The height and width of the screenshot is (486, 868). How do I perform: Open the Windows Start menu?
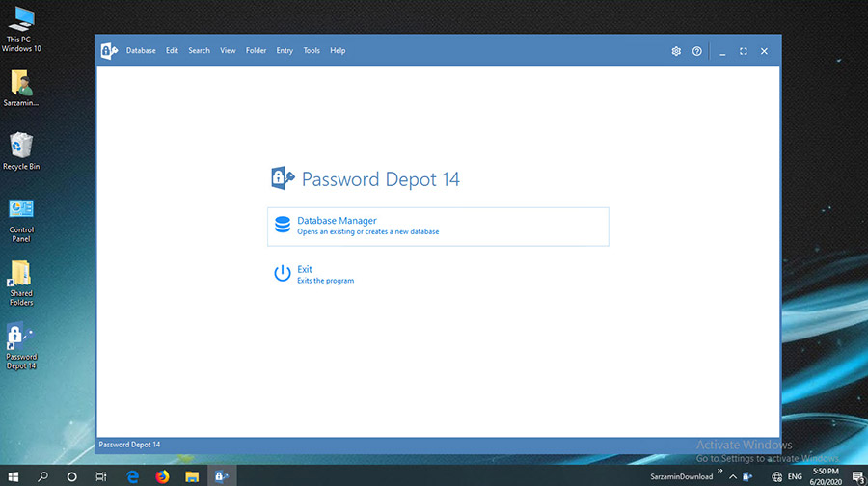(14, 476)
